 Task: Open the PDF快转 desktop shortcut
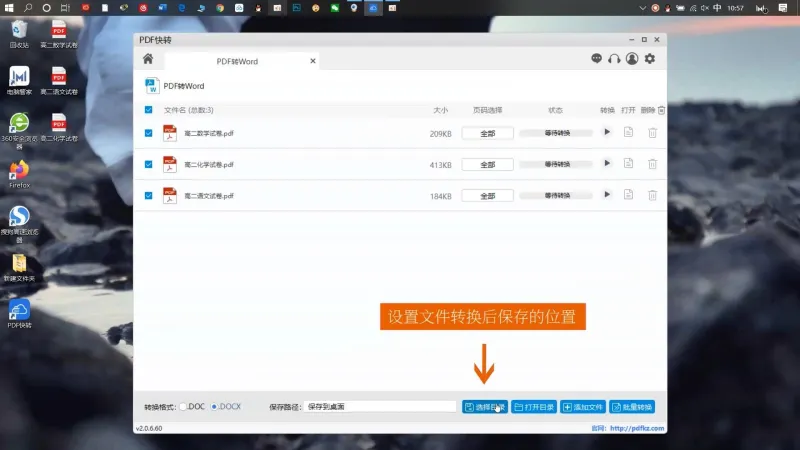19,314
